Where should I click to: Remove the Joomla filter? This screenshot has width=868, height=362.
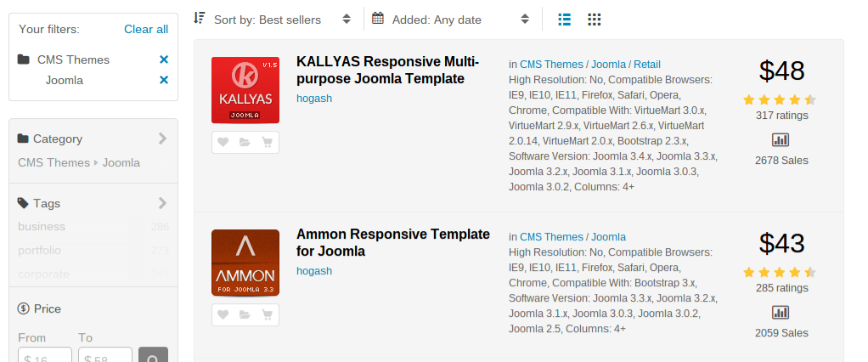164,80
